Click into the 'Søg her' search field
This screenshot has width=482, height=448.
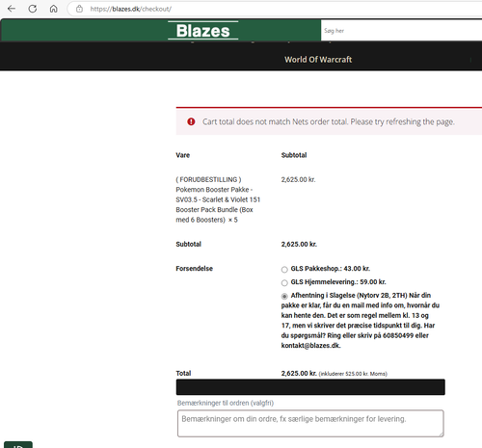(401, 31)
